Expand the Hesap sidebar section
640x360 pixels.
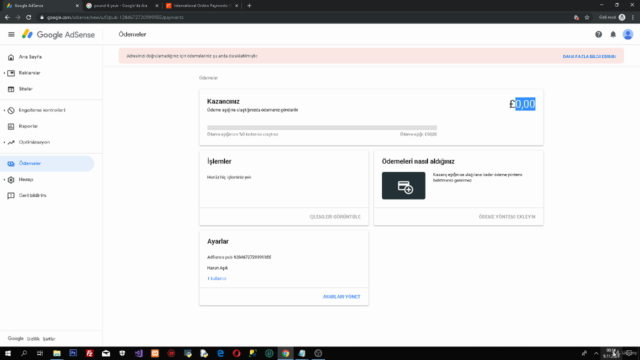(x=4, y=180)
